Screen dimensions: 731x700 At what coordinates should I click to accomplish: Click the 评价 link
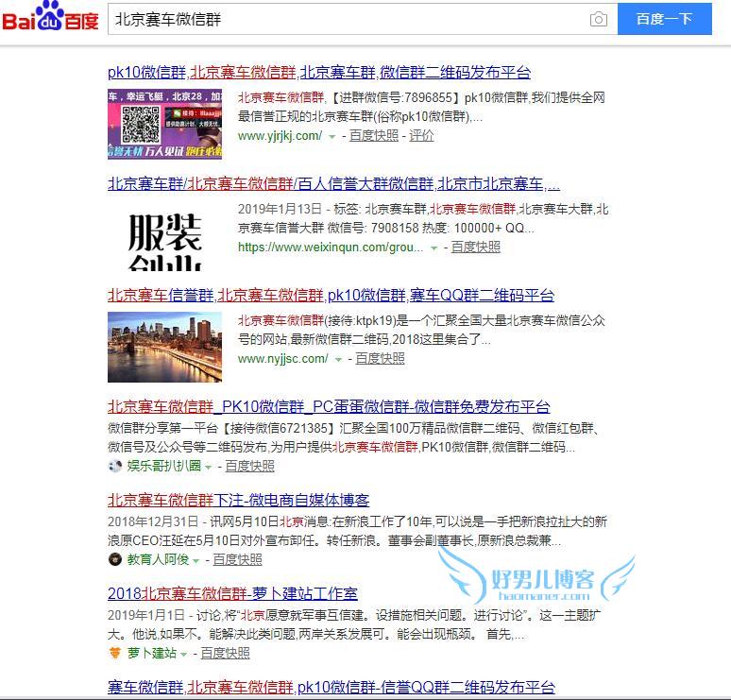click(x=421, y=136)
